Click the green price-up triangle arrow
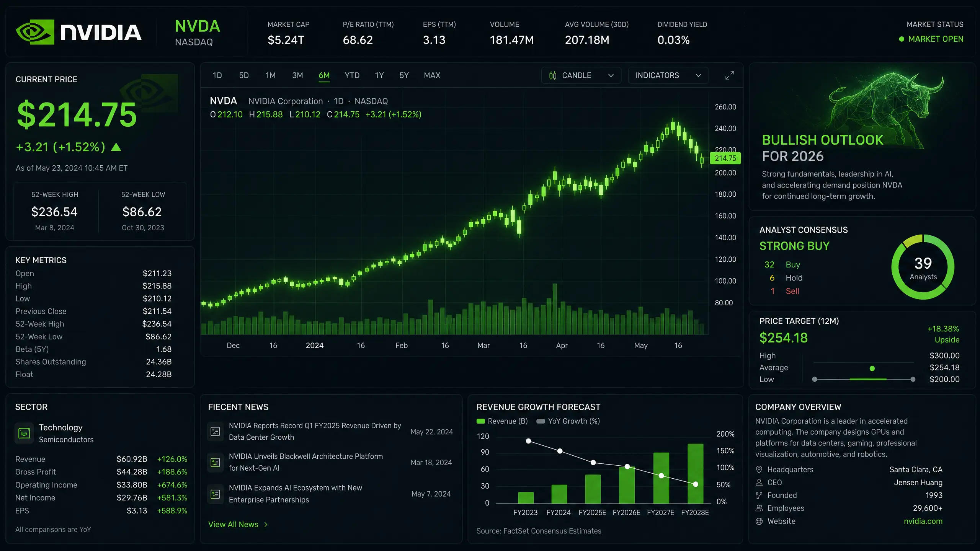 [x=116, y=147]
